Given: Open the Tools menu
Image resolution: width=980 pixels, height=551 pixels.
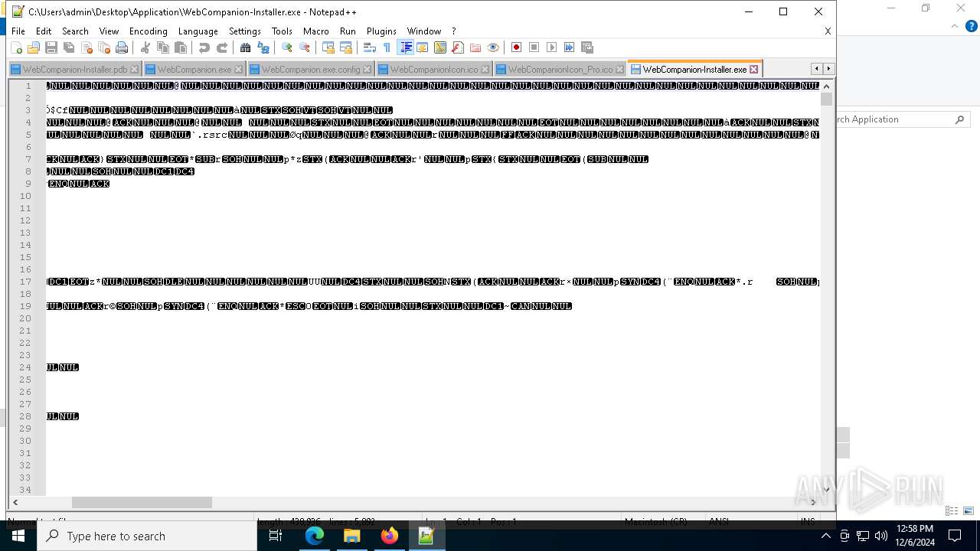Looking at the screenshot, I should (282, 31).
